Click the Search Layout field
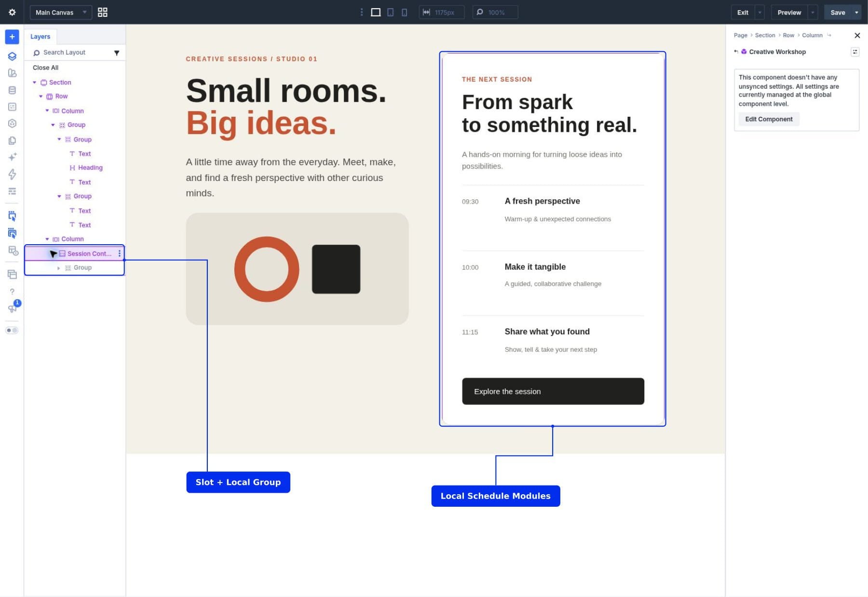Screen dimensions: 868x597 coord(70,53)
